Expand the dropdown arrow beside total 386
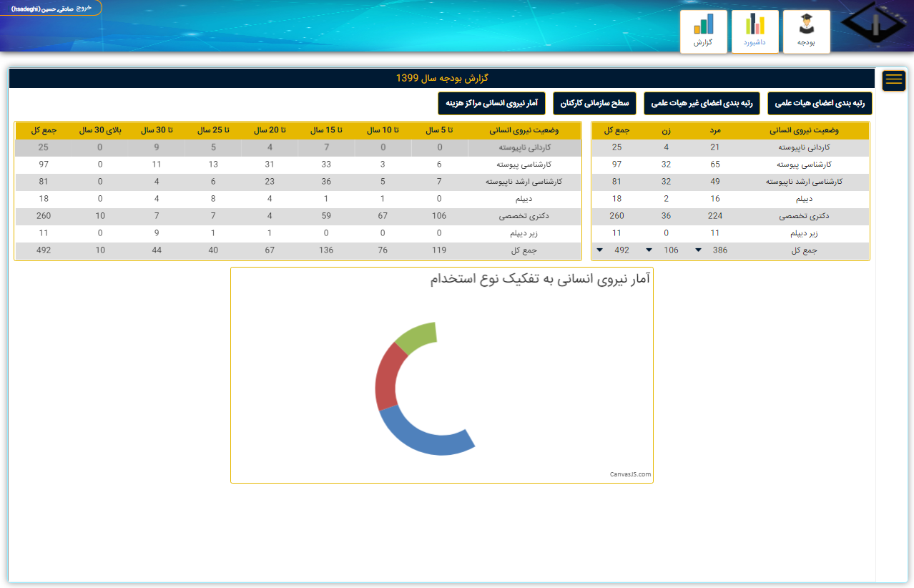 697,250
